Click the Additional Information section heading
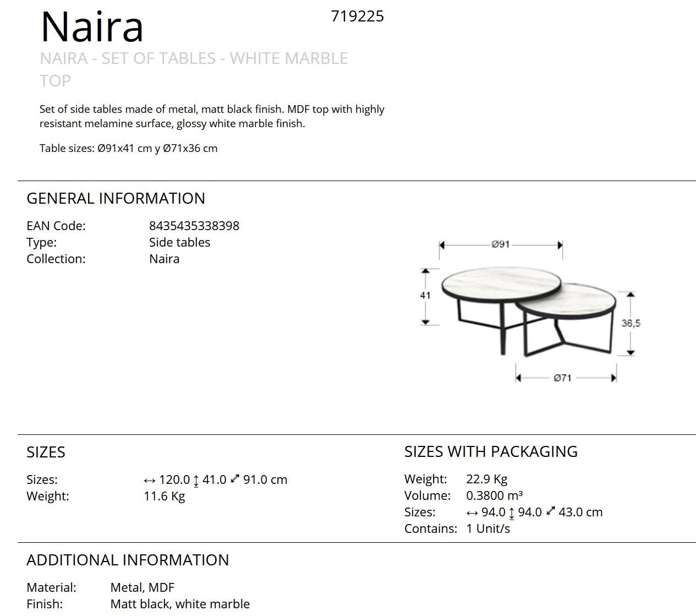 128,560
